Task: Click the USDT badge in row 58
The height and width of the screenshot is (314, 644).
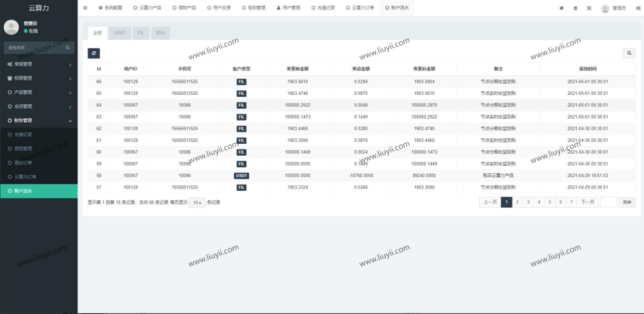Action: (241, 175)
